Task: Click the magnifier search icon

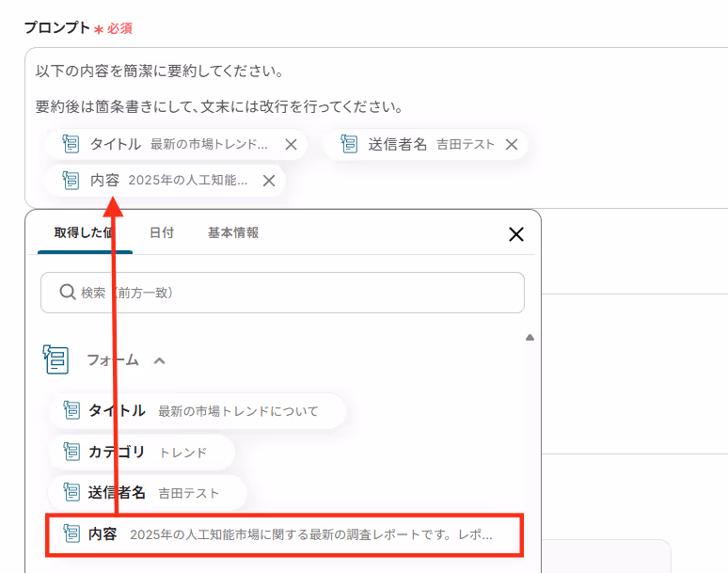Action: click(x=68, y=292)
